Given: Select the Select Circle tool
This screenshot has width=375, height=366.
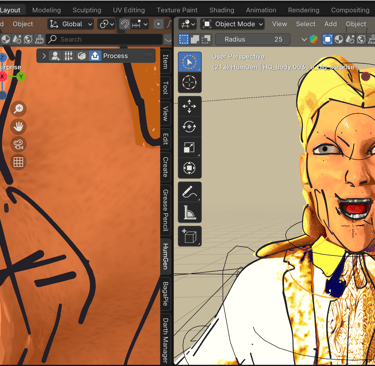Looking at the screenshot, I should [x=189, y=62].
